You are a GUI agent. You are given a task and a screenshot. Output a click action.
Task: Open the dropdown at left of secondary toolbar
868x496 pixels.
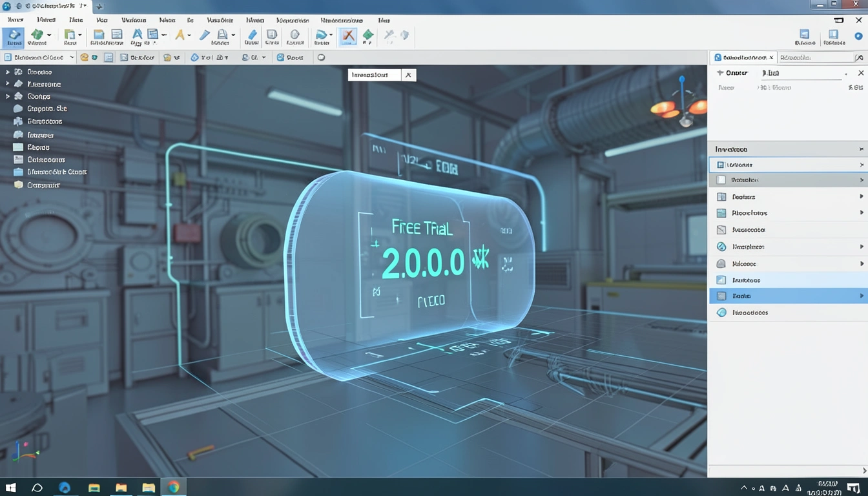tap(39, 57)
